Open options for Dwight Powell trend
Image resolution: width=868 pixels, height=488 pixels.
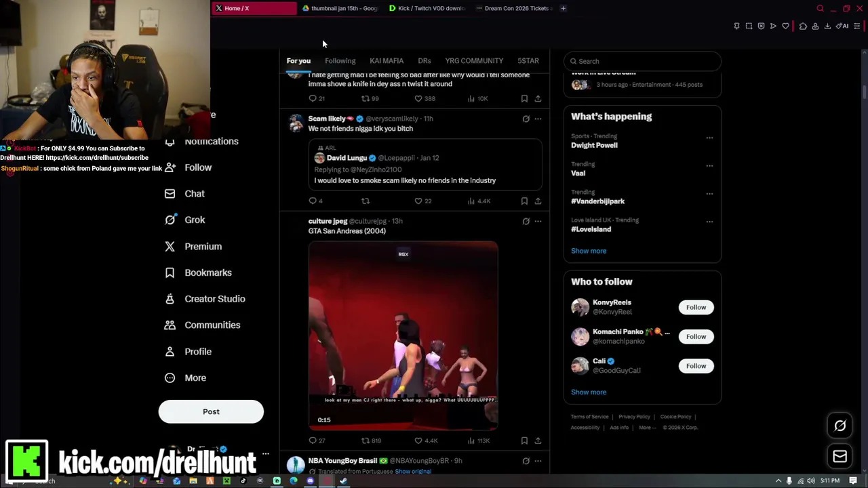coord(709,138)
